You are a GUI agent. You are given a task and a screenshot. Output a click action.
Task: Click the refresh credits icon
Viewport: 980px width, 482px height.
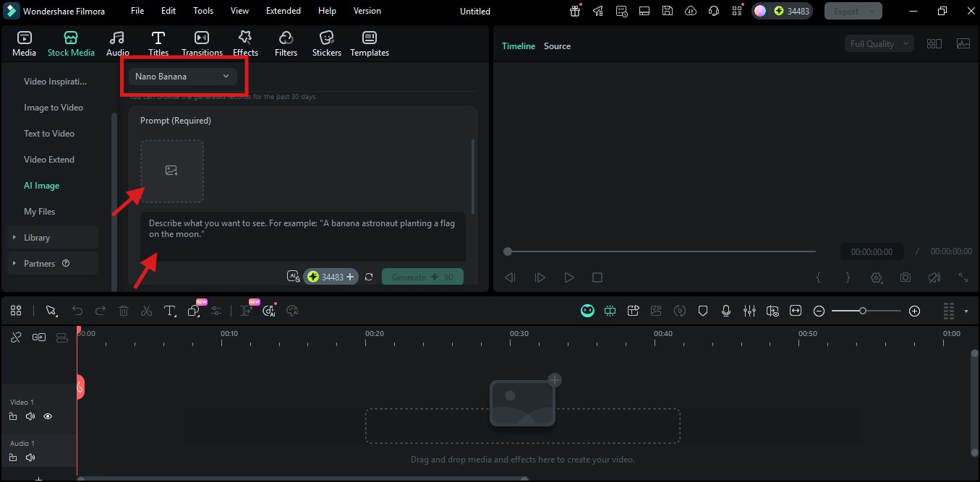coord(370,277)
